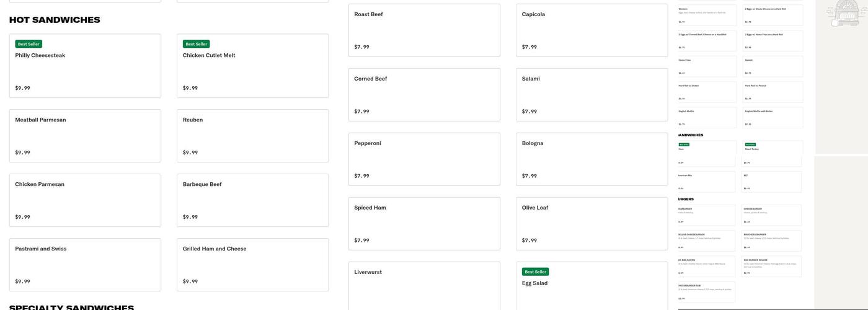
Task: Select the Liverwurst menu item
Action: coord(424,286)
